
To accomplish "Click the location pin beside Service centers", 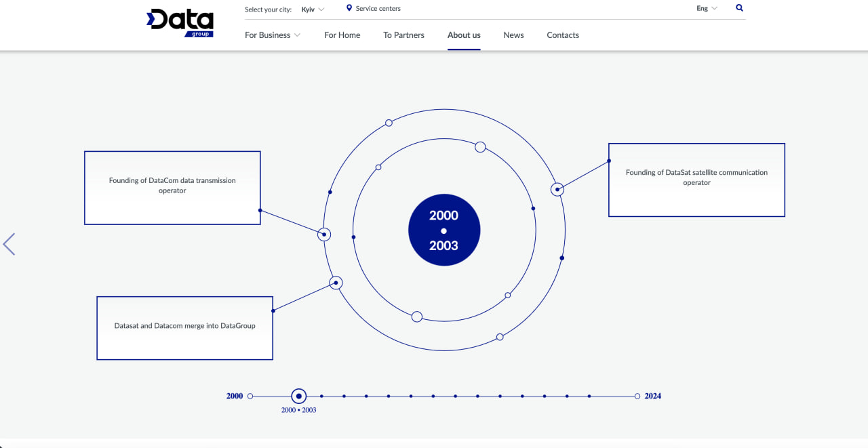I will point(350,8).
